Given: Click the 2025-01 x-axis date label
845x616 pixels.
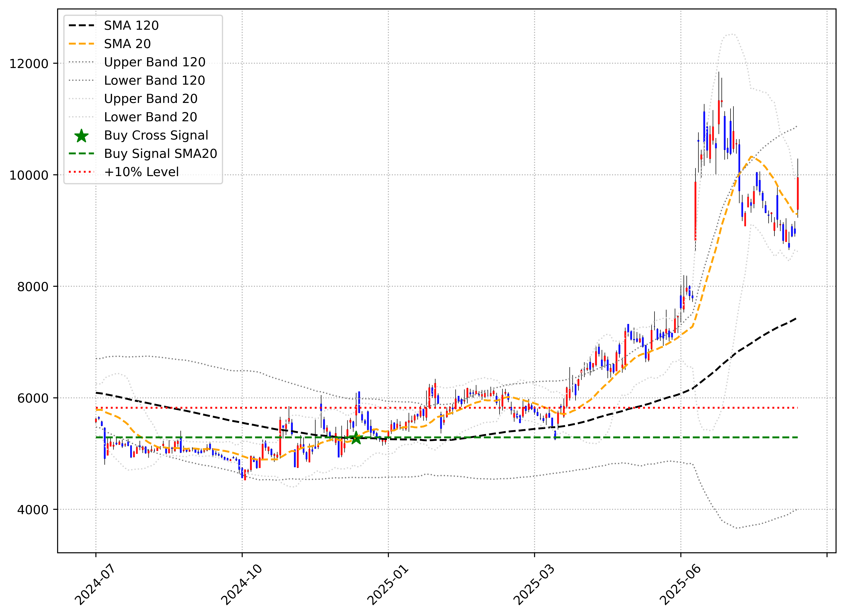Looking at the screenshot, I should tap(388, 585).
